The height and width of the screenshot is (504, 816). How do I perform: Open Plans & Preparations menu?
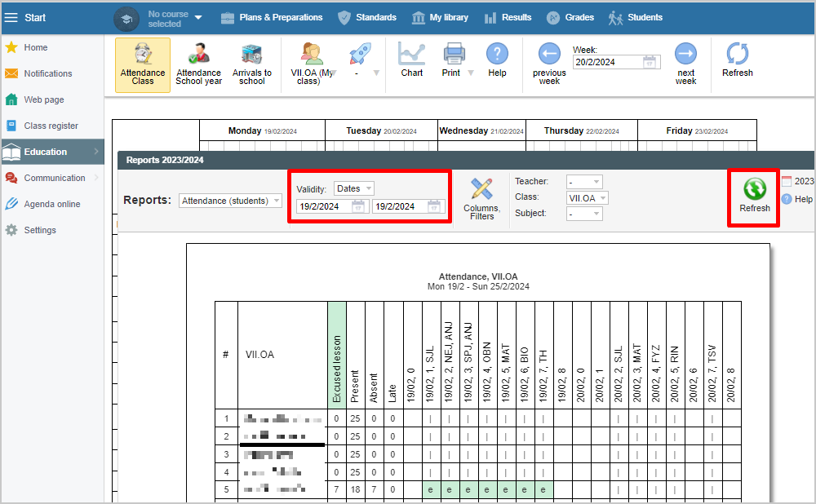pos(272,18)
